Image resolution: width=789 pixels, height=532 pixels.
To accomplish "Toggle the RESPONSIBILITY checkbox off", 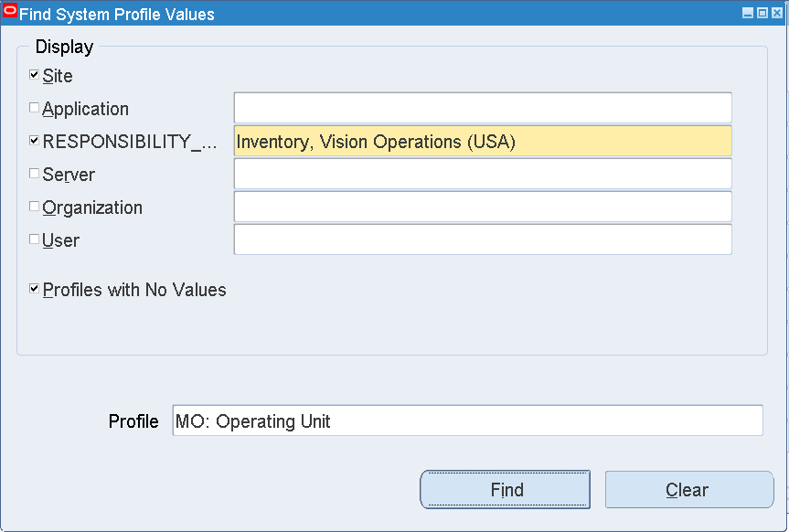I will coord(35,141).
